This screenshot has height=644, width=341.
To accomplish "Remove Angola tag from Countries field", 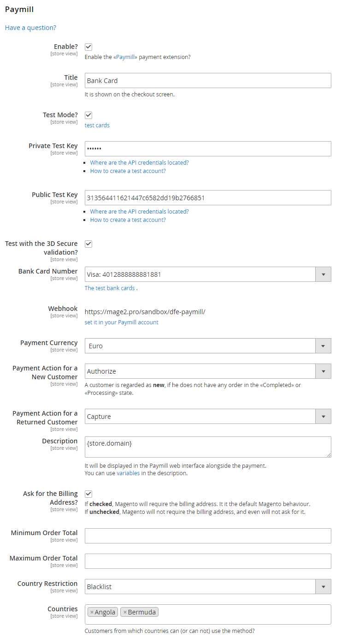I will (92, 612).
